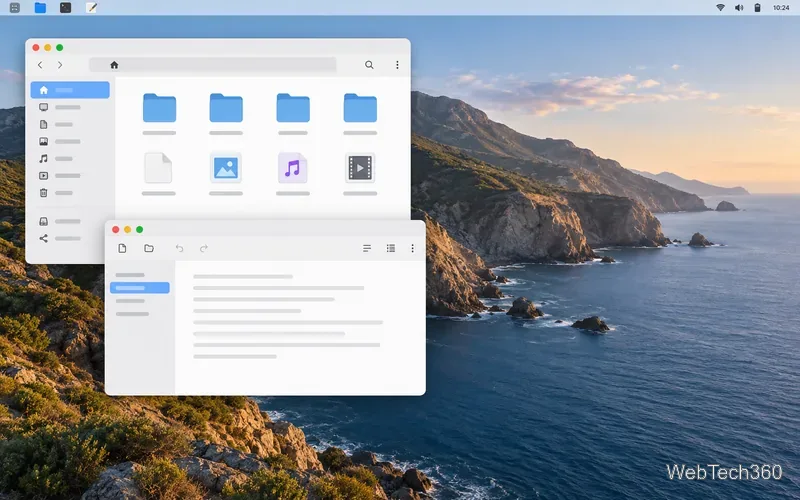Open the Wi-Fi status icon

click(720, 8)
